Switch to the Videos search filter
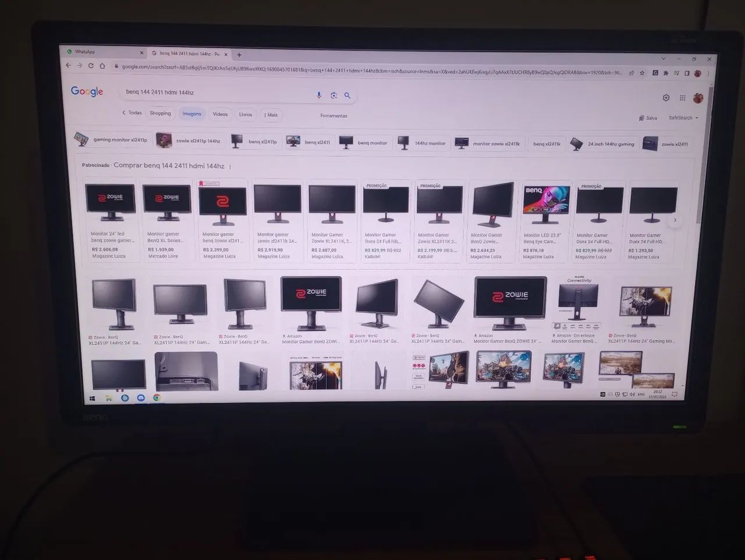The width and height of the screenshot is (745, 560). tap(220, 114)
